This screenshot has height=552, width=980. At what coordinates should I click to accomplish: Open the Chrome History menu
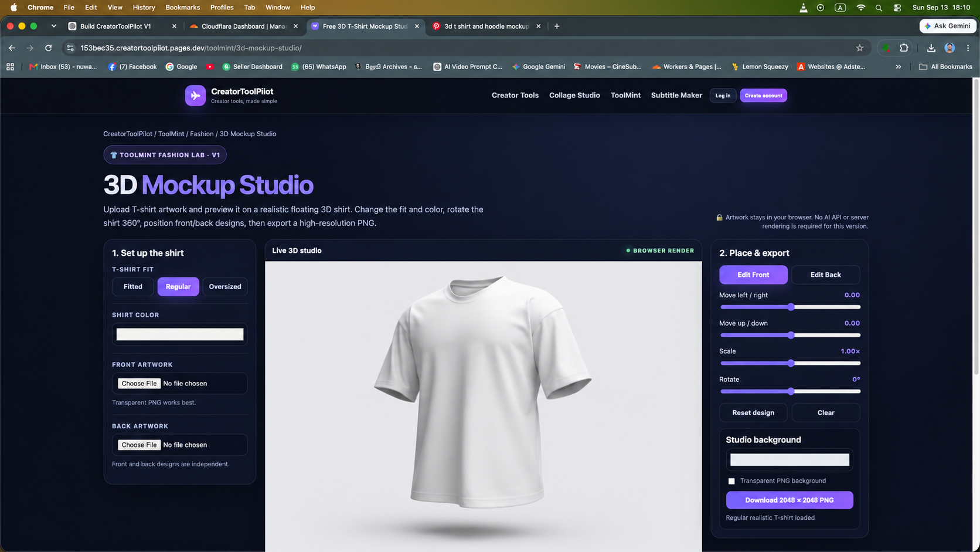click(x=144, y=8)
